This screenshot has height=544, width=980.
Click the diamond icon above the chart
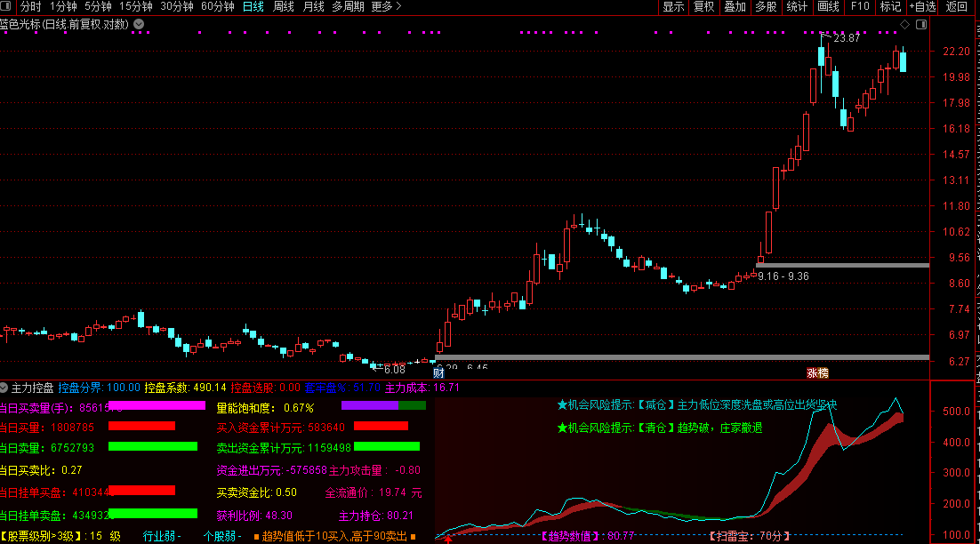(x=904, y=24)
